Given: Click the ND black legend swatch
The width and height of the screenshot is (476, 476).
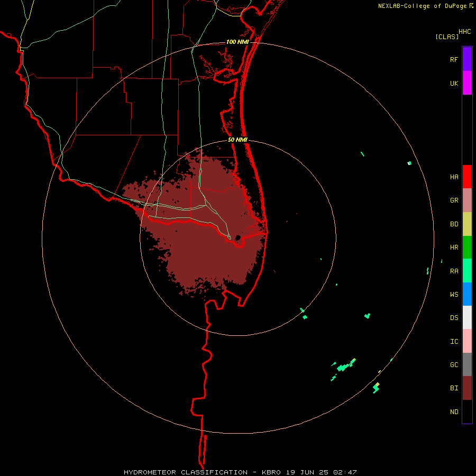Looking at the screenshot, I should pyautogui.click(x=467, y=411).
